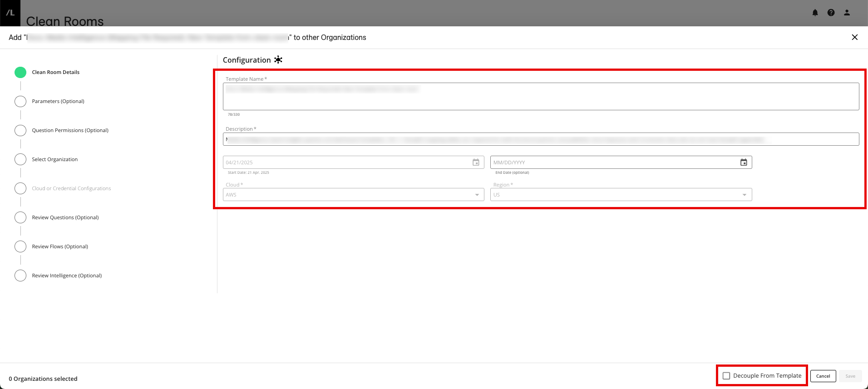
Task: Open the user account profile icon
Action: point(847,13)
